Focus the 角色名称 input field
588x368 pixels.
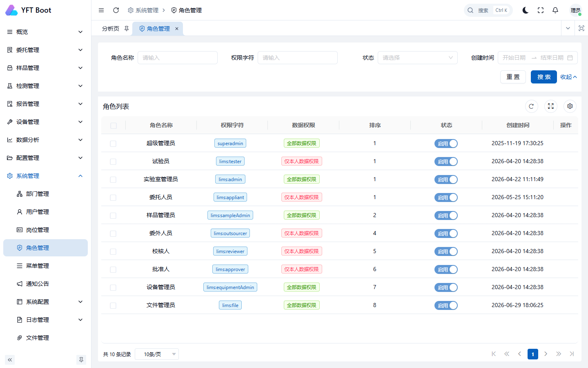(178, 58)
